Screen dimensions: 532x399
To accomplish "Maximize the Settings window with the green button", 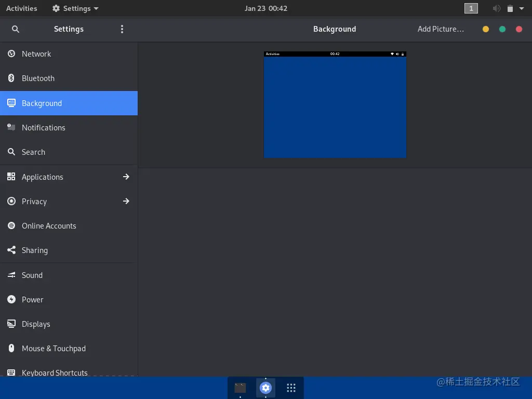I will coord(502,29).
